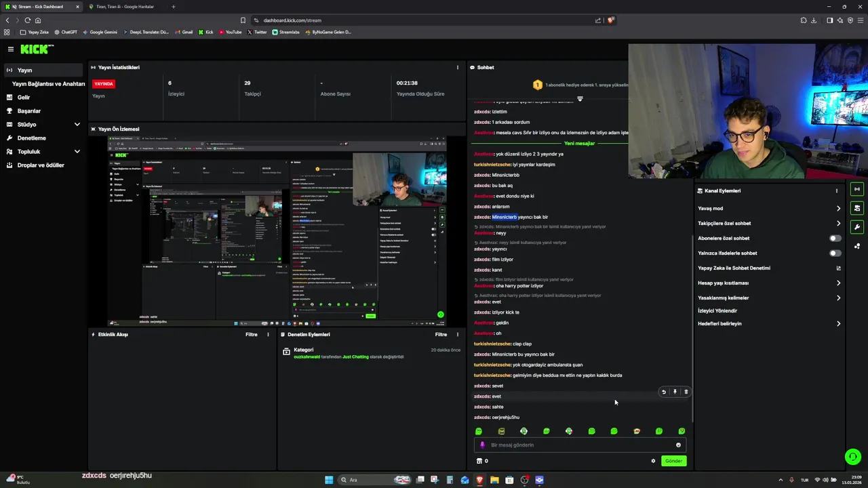The width and height of the screenshot is (868, 488).
Task: Open the Filtre dropdown in Etkinlik Akışı
Action: tap(252, 334)
